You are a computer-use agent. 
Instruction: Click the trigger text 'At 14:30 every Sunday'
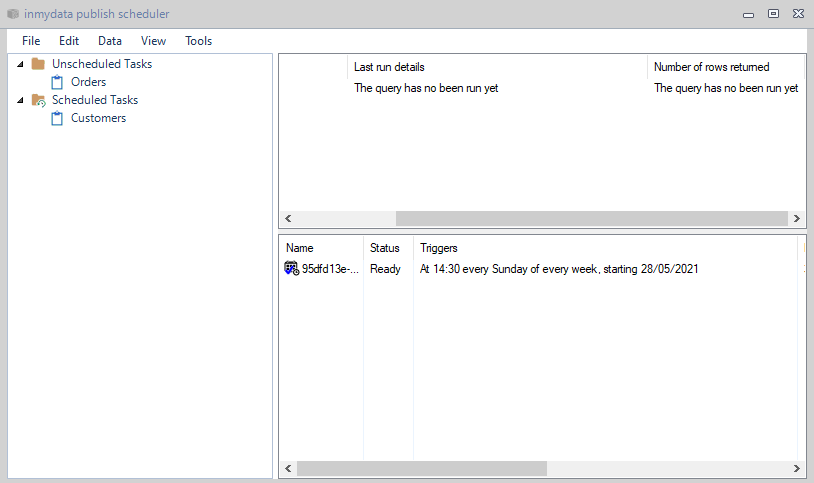click(559, 269)
